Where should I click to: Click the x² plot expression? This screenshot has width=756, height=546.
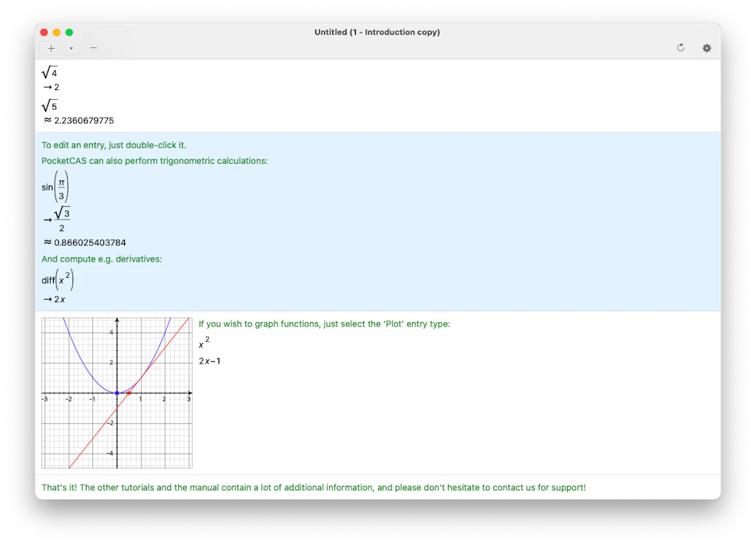click(x=202, y=343)
